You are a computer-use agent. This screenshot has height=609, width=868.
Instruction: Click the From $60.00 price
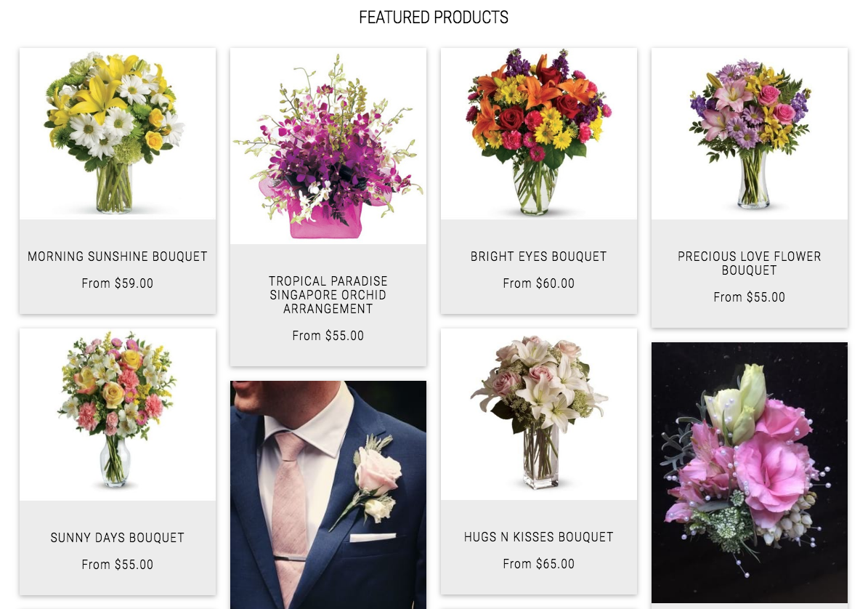pos(539,283)
